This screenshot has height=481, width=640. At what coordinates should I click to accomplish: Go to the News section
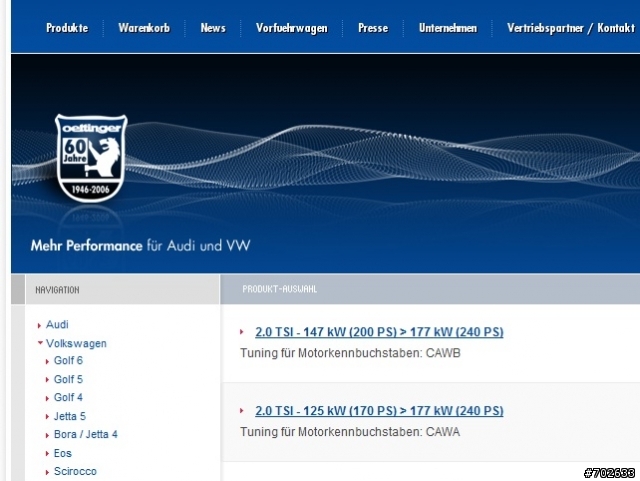pyautogui.click(x=213, y=28)
